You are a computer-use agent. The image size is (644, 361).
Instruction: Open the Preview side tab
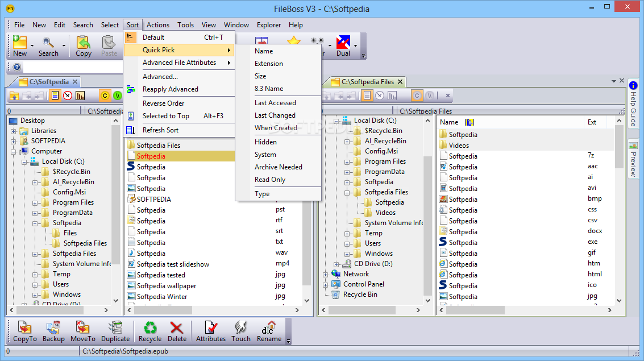pos(633,160)
